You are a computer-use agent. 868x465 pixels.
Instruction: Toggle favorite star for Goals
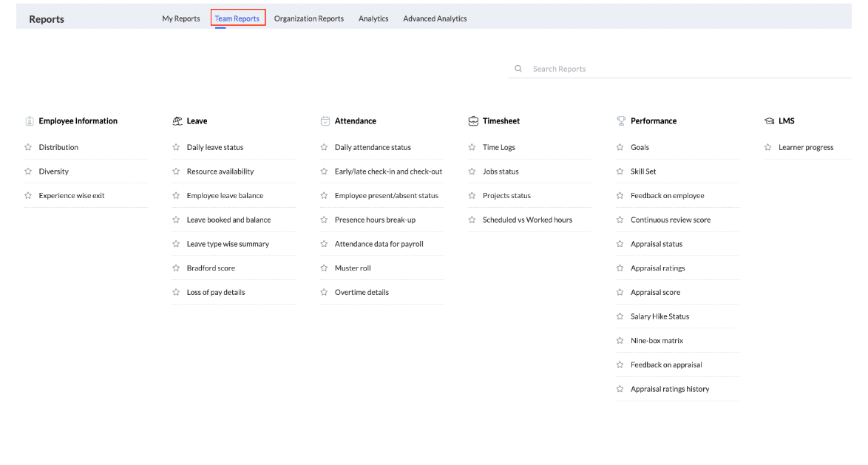pyautogui.click(x=620, y=147)
